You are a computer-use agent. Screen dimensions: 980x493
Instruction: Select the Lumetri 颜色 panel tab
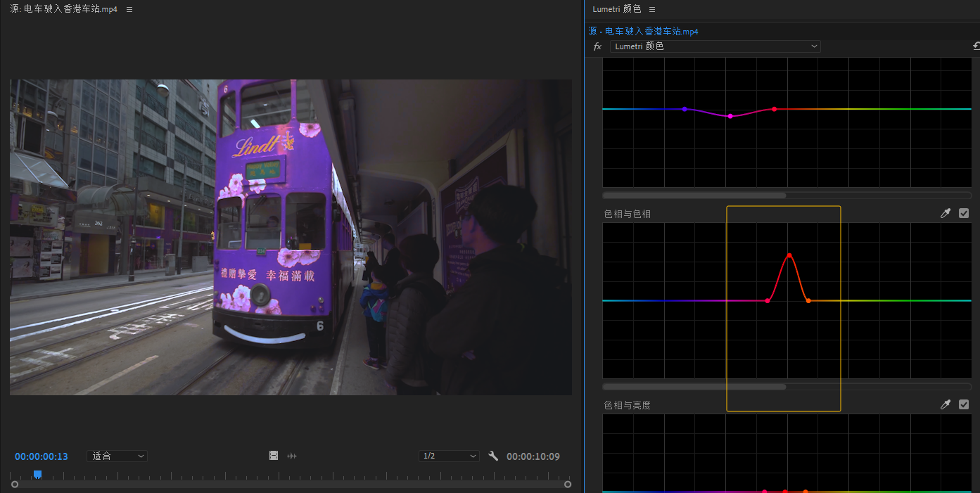click(x=617, y=9)
